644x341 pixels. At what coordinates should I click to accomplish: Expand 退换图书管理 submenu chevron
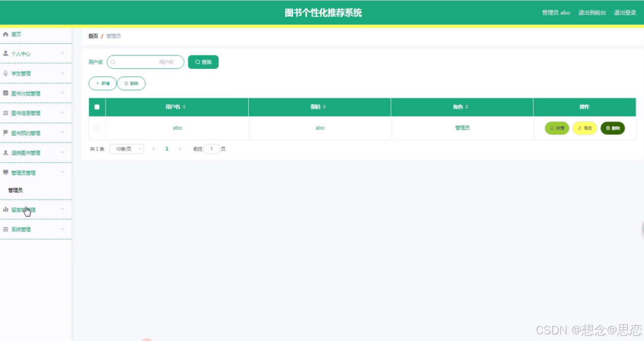pyautogui.click(x=63, y=152)
